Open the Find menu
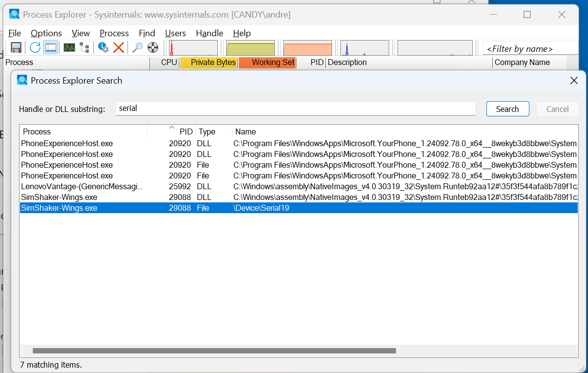This screenshot has height=373, width=588. tap(147, 33)
